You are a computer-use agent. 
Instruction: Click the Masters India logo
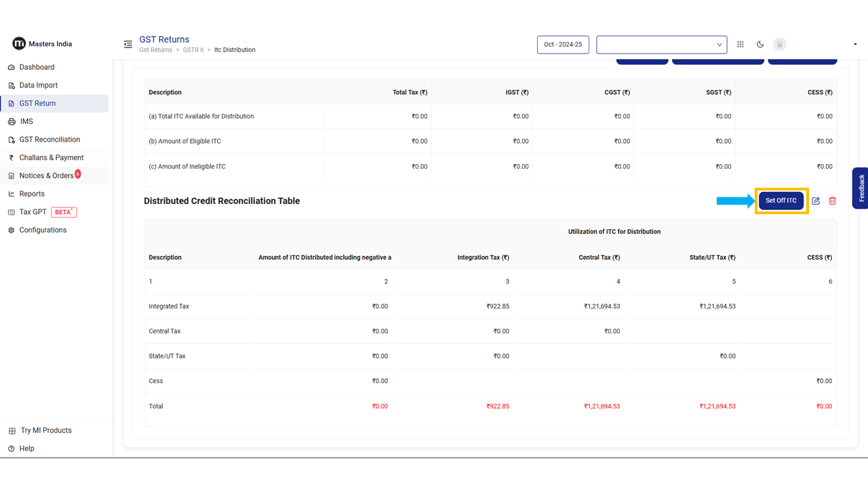(x=42, y=44)
